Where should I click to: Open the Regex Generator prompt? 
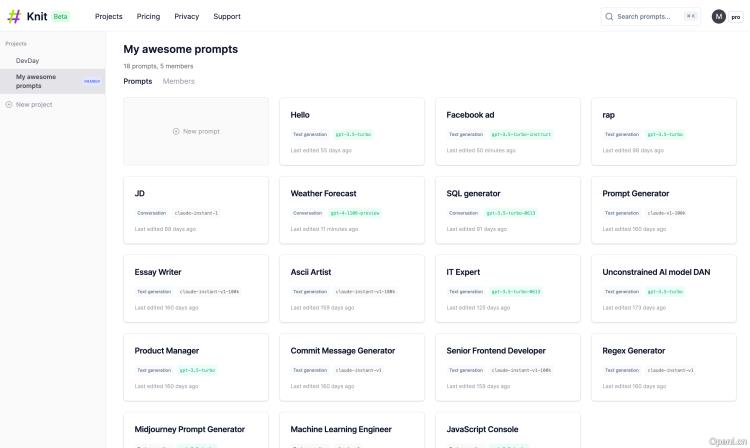coord(663,366)
